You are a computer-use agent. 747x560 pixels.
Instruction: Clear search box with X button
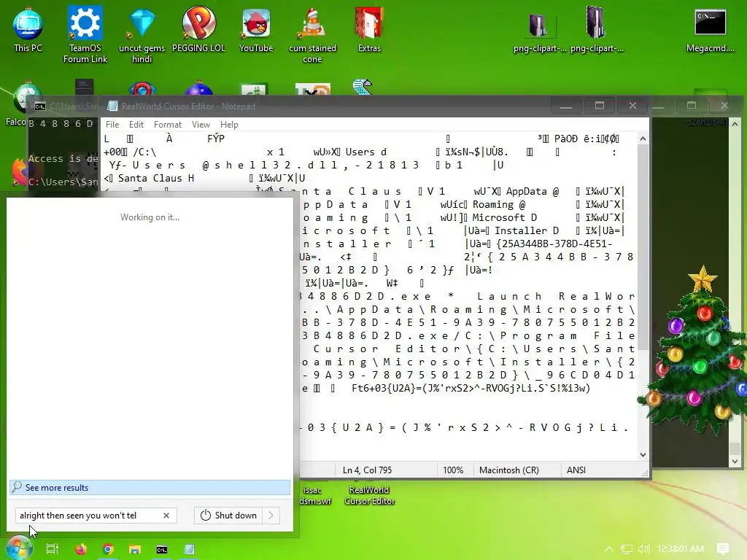tap(166, 516)
